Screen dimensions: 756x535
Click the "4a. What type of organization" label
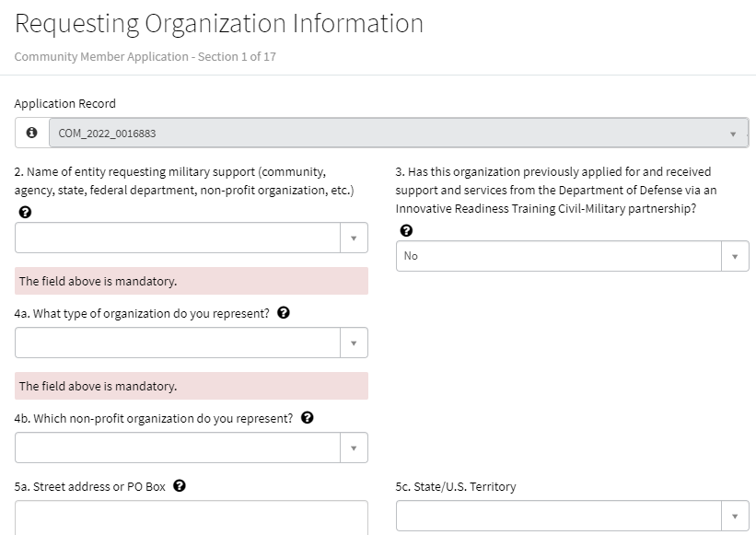click(142, 313)
